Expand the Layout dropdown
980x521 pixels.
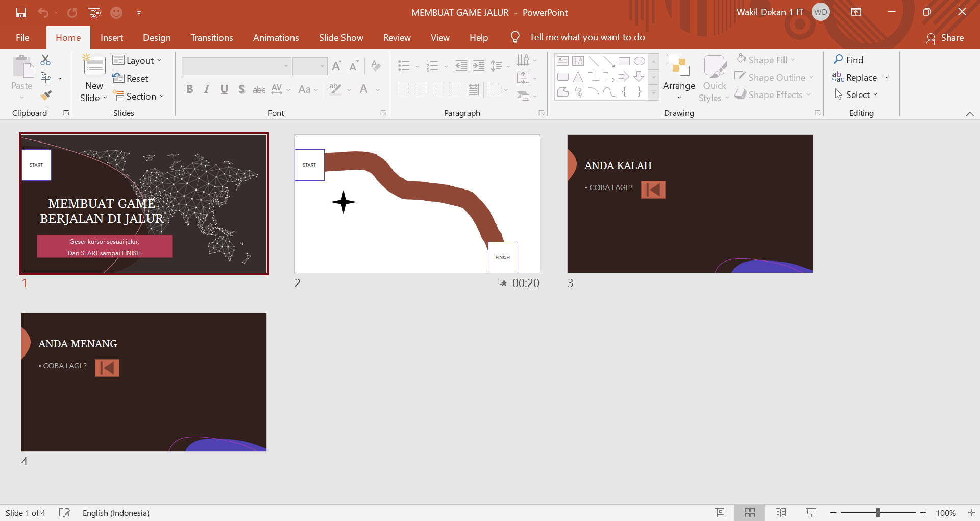pyautogui.click(x=138, y=60)
